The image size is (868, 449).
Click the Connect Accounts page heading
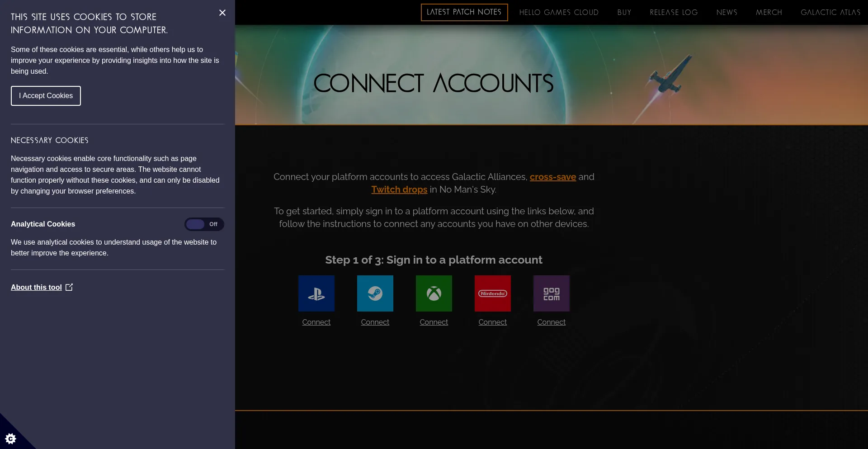434,83
